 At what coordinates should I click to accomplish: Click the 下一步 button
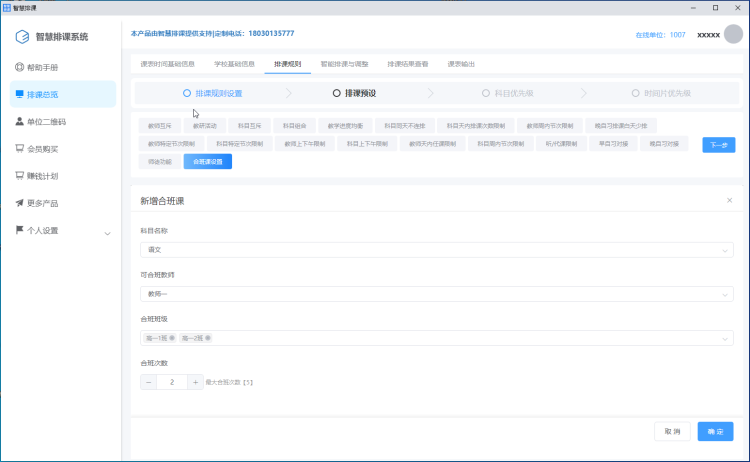(x=718, y=145)
